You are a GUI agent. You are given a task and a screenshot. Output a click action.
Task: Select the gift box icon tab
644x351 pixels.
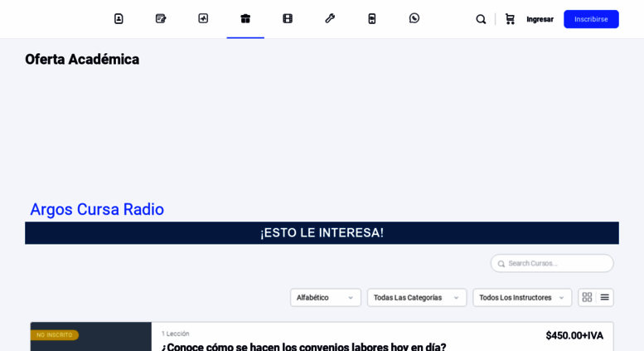(x=245, y=18)
